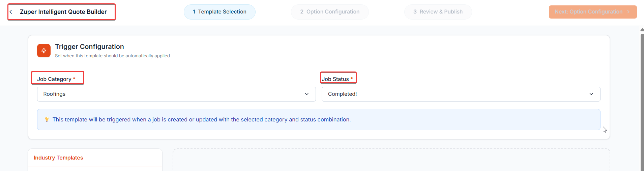
Task: Click the orange lightning Trigger Configuration icon
Action: coord(44,51)
